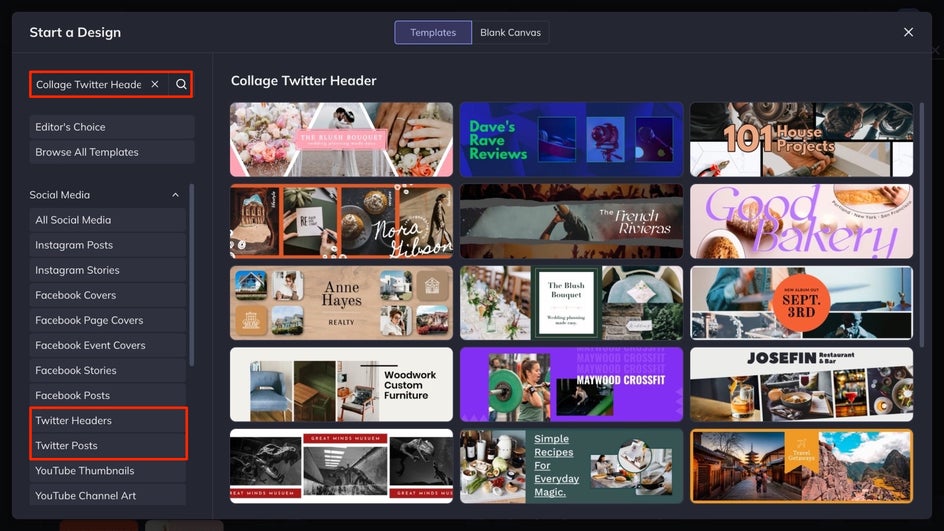Viewport: 944px width, 531px height.
Task: Choose Nora Gibson collage template
Action: [341, 221]
